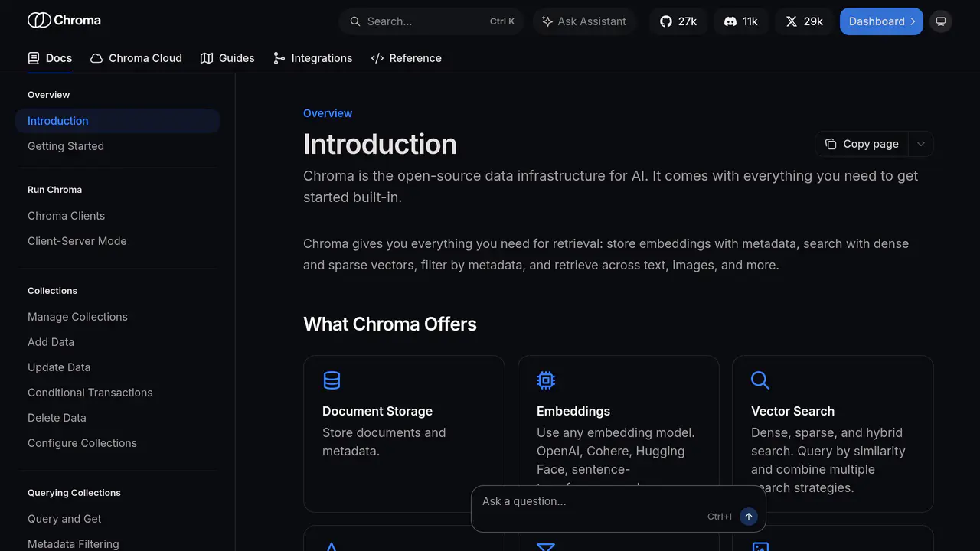
Task: Open the Metadata Filtering page
Action: point(73,544)
